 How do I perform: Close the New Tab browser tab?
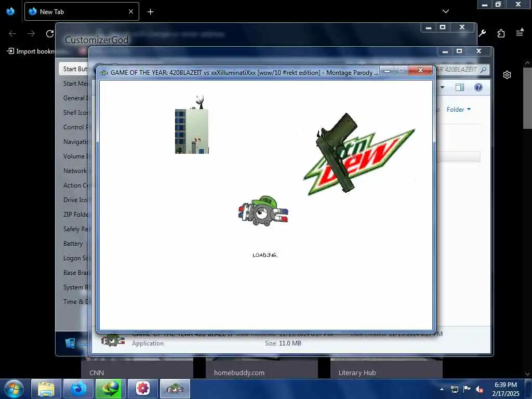(x=131, y=11)
